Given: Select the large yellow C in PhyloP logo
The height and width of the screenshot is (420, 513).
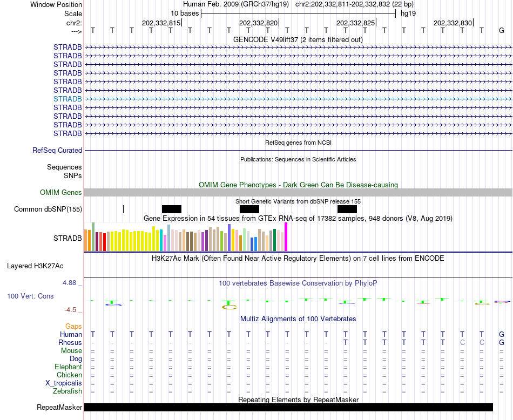Looking at the screenshot, I should (229, 307).
